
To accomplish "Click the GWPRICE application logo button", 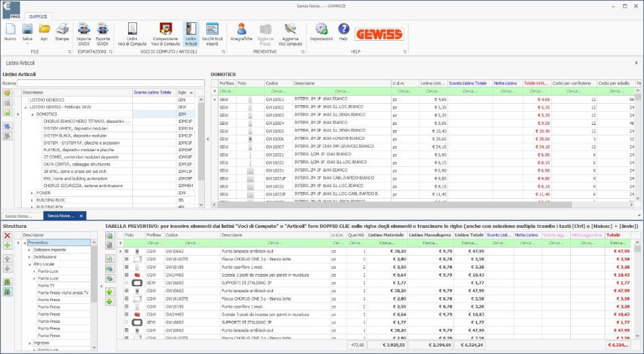I will click(x=11, y=10).
